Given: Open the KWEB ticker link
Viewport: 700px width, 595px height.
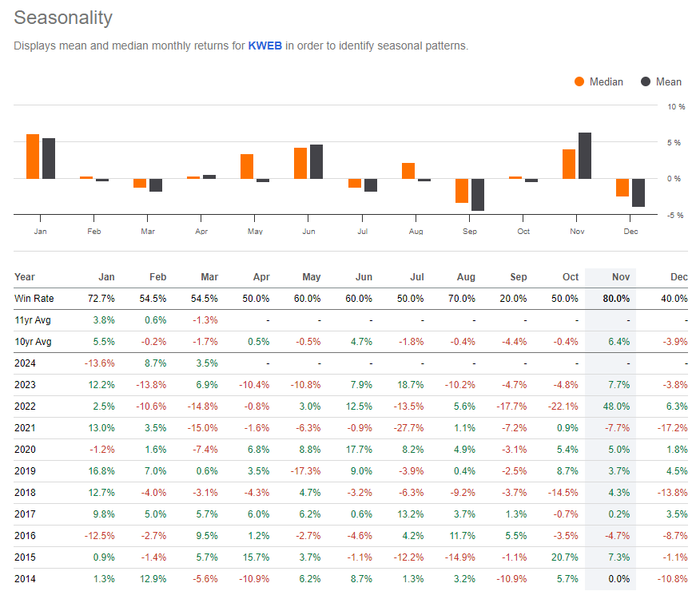Looking at the screenshot, I should [264, 46].
